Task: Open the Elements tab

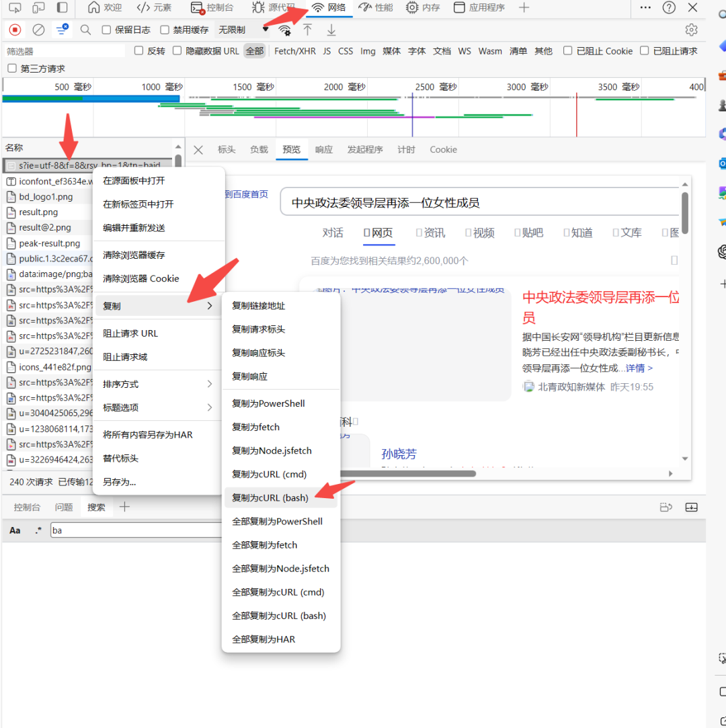Action: point(154,7)
